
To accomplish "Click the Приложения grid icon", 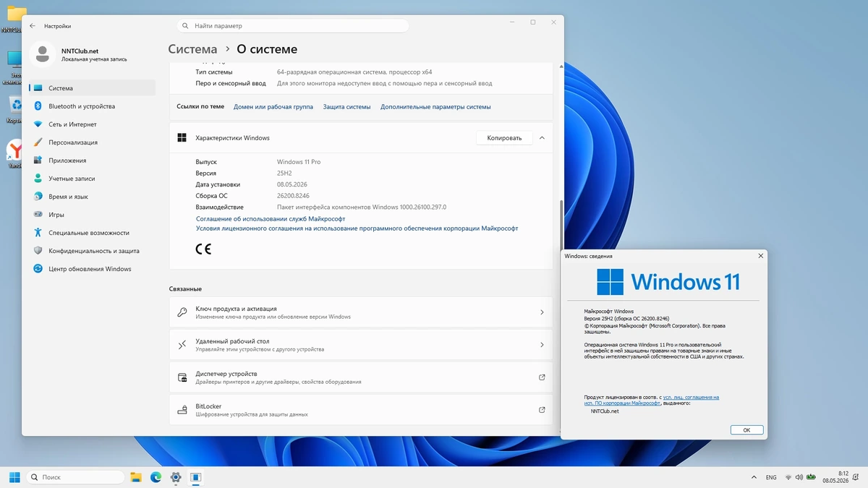I will pyautogui.click(x=38, y=160).
